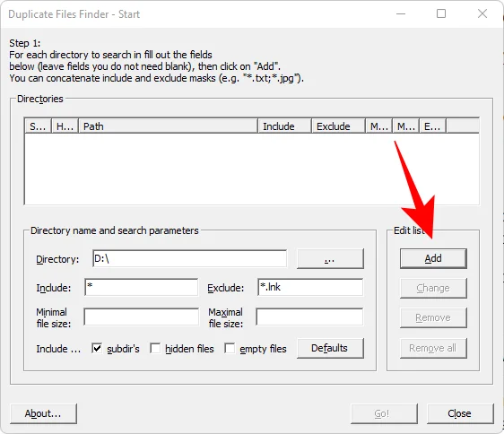
Task: Minimize the Duplicate Files Finder window
Action: 401,13
